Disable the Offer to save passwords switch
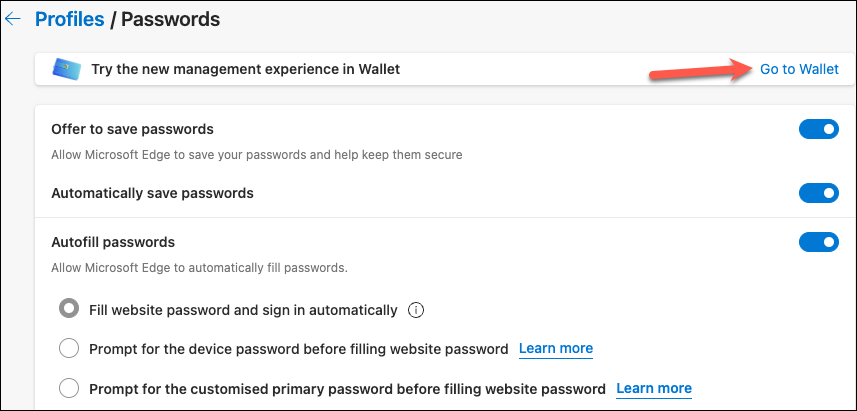857x411 pixels. pos(819,130)
